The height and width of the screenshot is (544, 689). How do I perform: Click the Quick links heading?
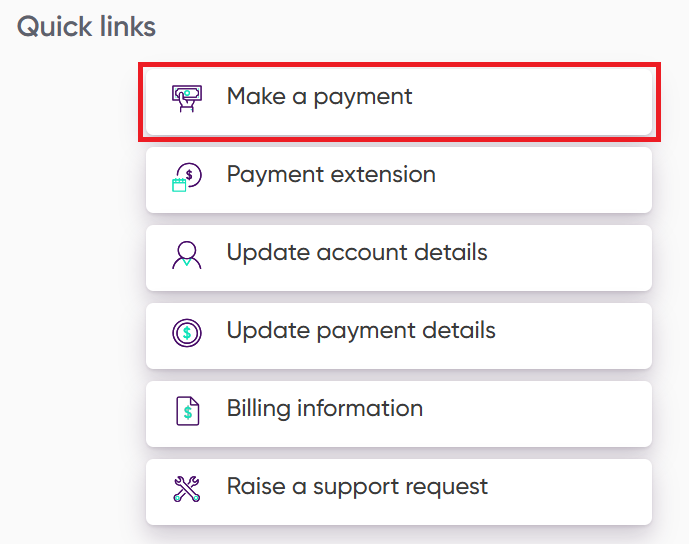pyautogui.click(x=87, y=26)
